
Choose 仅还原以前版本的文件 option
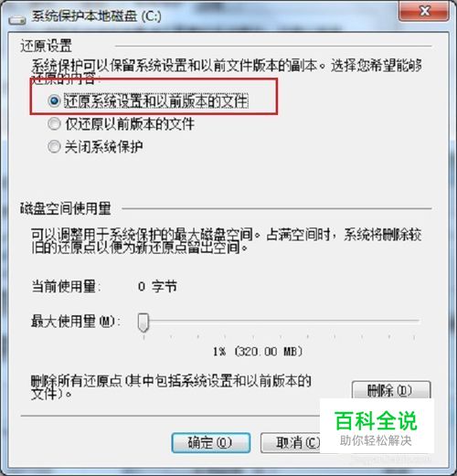54,124
